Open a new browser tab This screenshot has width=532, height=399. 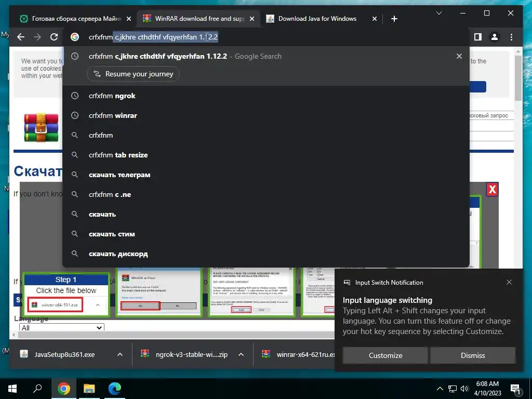394,19
